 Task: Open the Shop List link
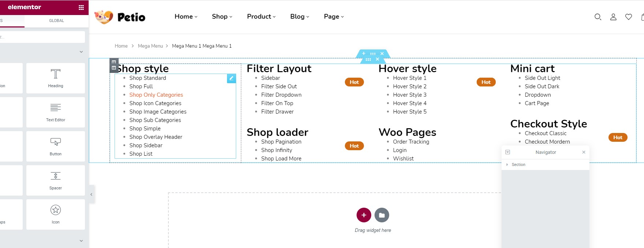pos(141,154)
